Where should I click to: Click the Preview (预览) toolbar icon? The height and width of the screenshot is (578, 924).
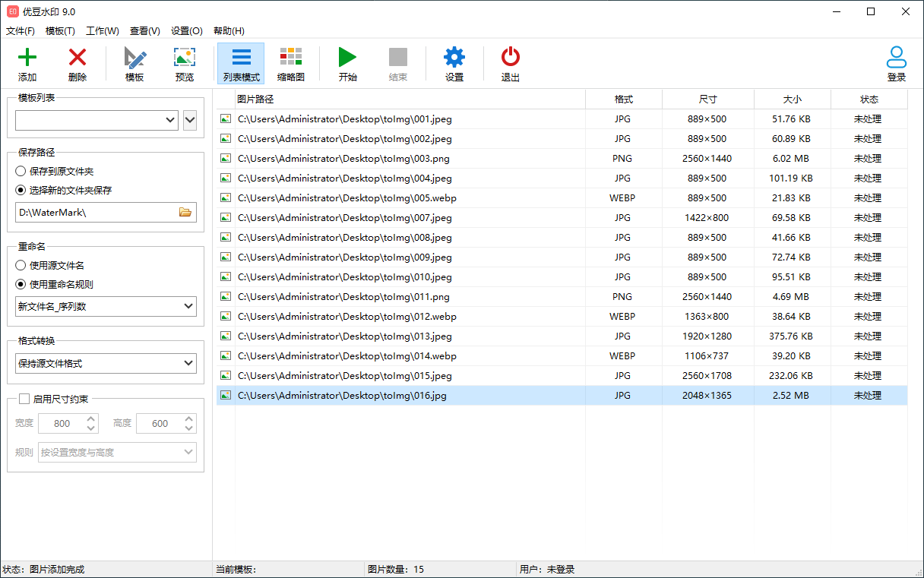click(x=185, y=57)
